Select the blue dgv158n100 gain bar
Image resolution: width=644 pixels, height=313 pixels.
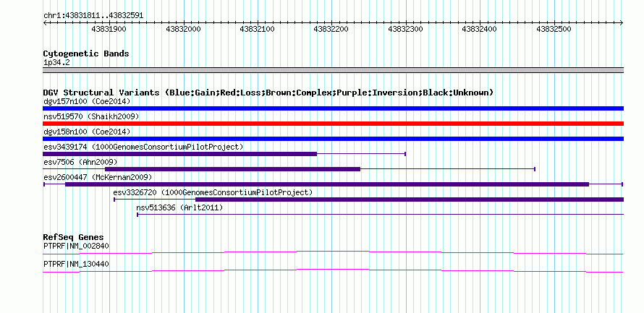[x=333, y=139]
